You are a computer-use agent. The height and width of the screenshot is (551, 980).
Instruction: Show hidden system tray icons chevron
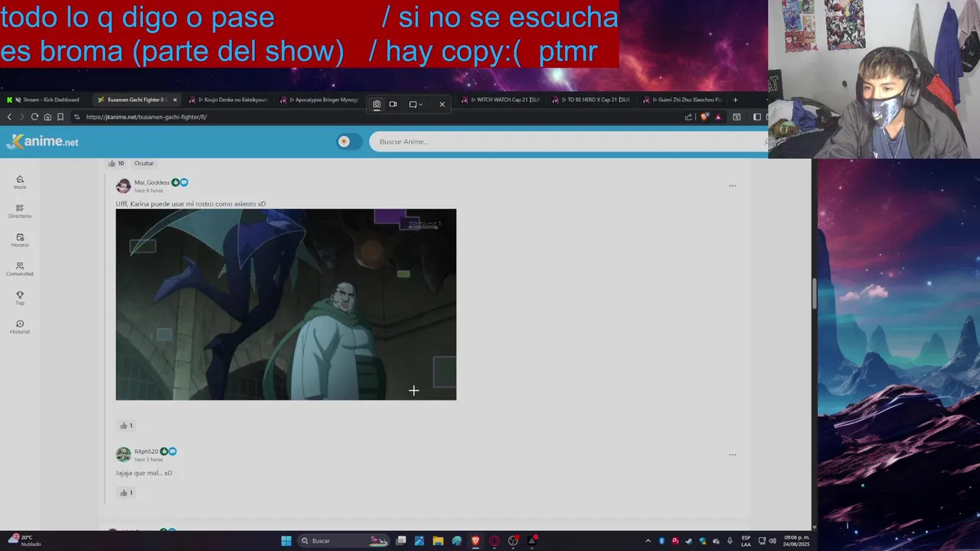coord(648,541)
